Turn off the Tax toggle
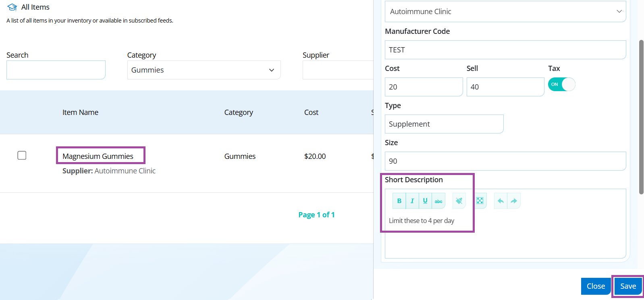 pos(561,84)
